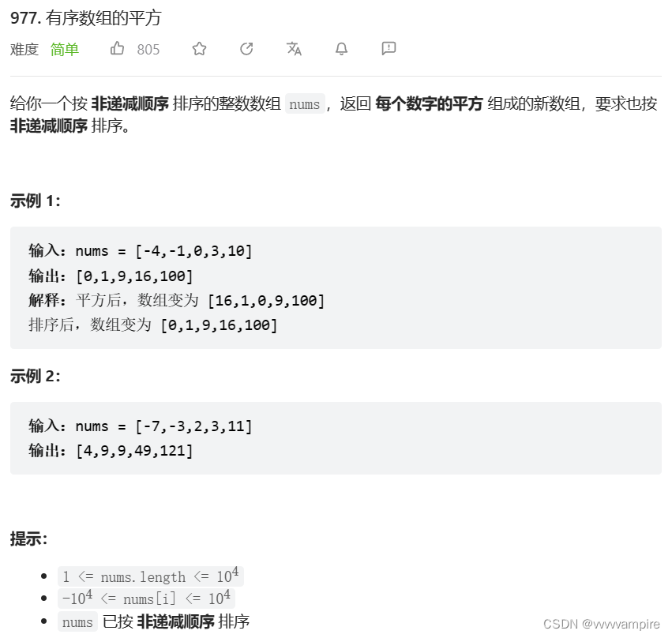Switch language via the translate icon
Image resolution: width=672 pixels, height=638 pixels.
pos(294,49)
